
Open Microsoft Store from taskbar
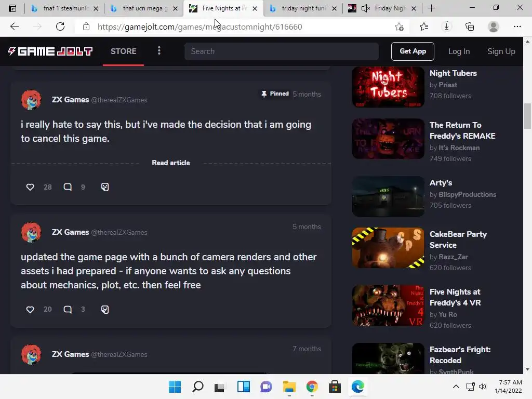click(x=335, y=387)
